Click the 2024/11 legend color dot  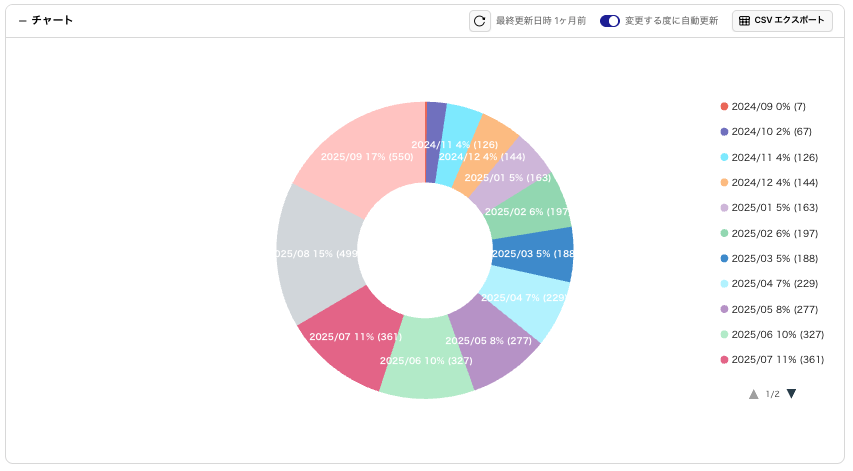[x=725, y=157]
